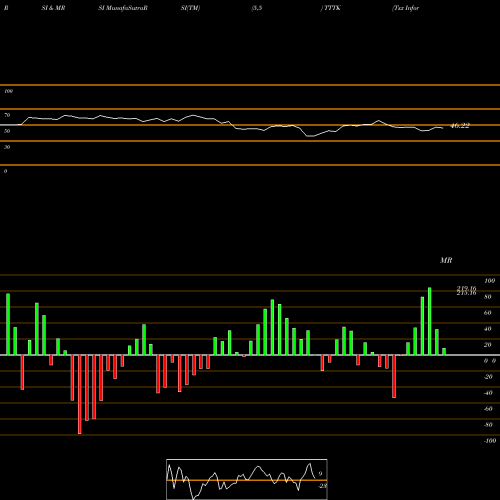The height and width of the screenshot is (500, 500).
Task: Click the 'SI MunafaSutraR' header text
Action: tap(123, 8)
